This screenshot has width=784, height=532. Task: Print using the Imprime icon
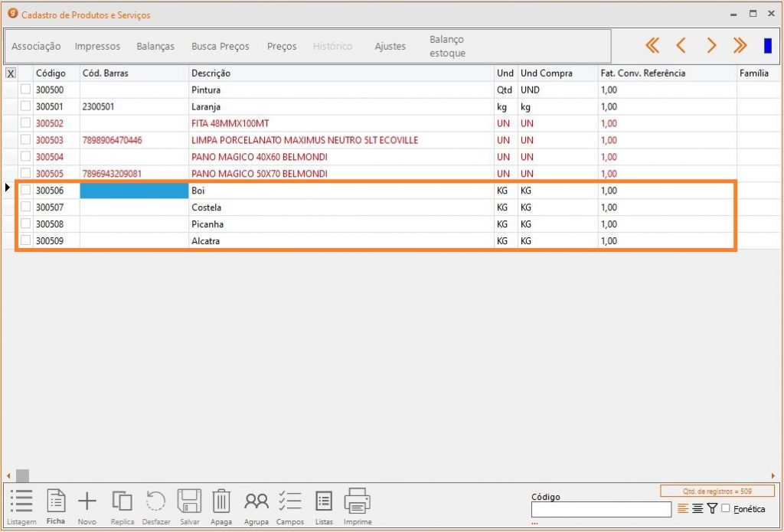[x=358, y=502]
